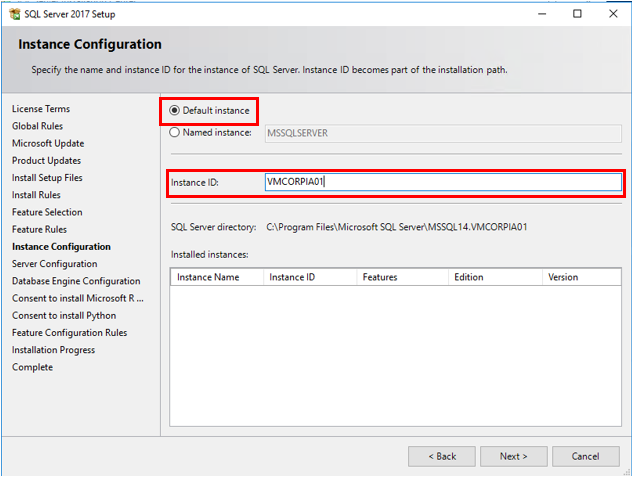The height and width of the screenshot is (478, 632).
Task: Sort by Instance Name column header
Action: point(208,277)
